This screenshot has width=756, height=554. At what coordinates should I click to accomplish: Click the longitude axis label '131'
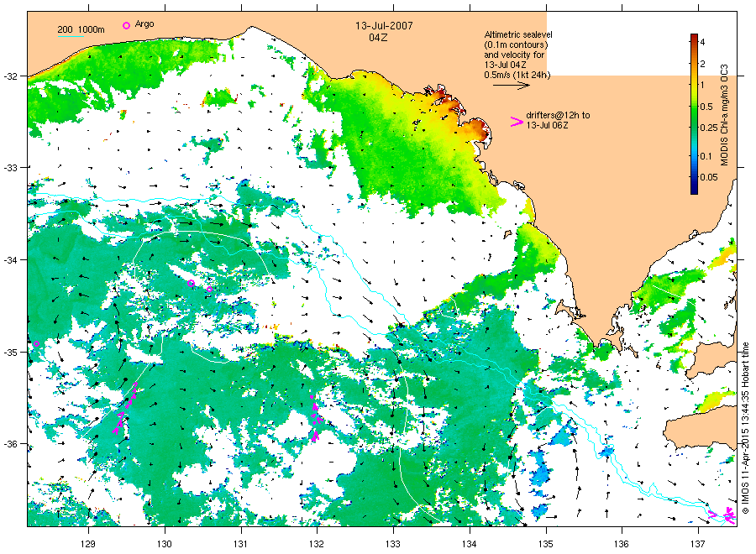click(x=240, y=544)
